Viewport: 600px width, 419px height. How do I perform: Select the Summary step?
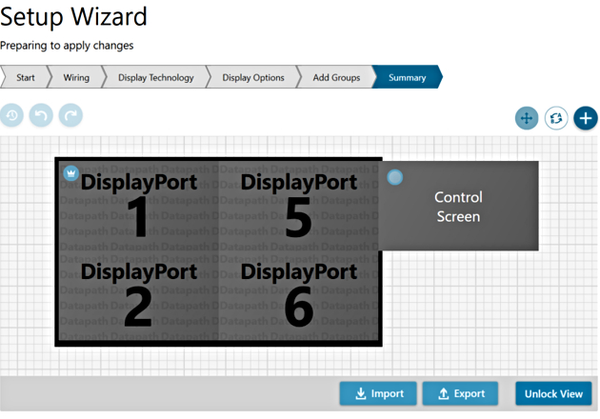(x=407, y=77)
